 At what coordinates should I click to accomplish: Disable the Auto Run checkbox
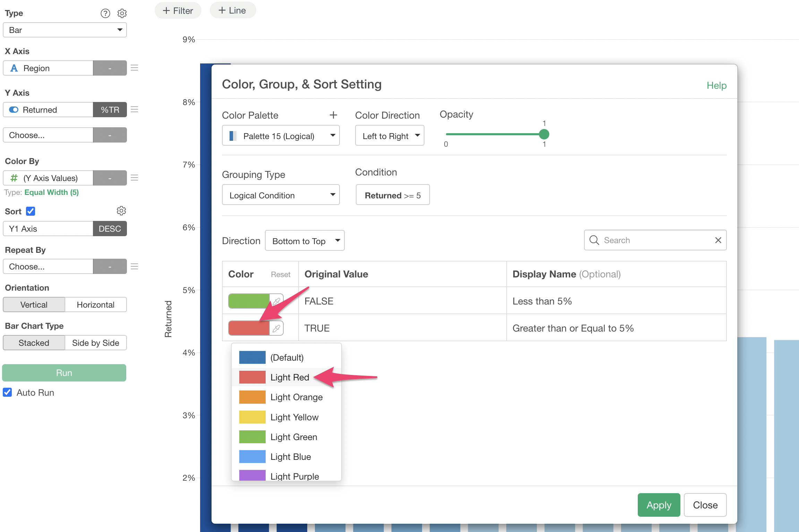click(x=8, y=393)
